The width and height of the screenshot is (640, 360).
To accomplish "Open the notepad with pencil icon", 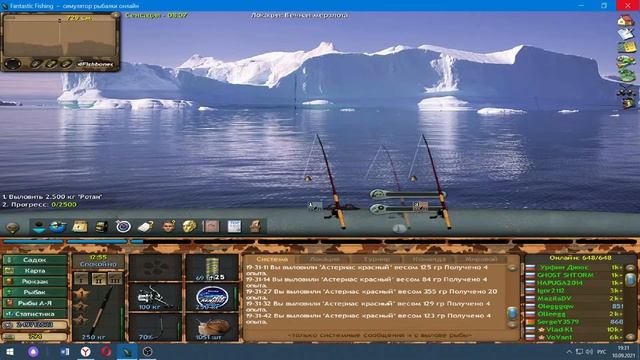I will point(625,33).
